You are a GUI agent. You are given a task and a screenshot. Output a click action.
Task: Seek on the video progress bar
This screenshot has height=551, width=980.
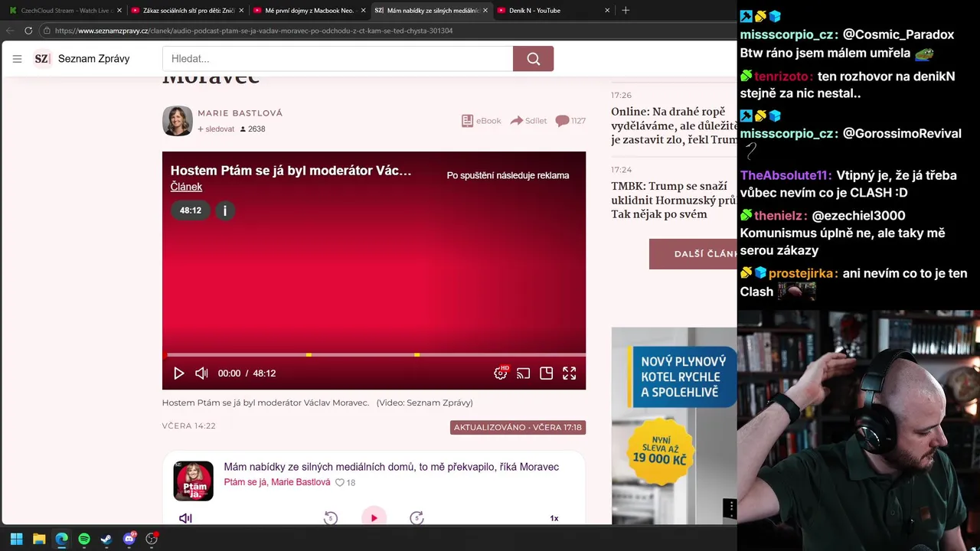[374, 355]
